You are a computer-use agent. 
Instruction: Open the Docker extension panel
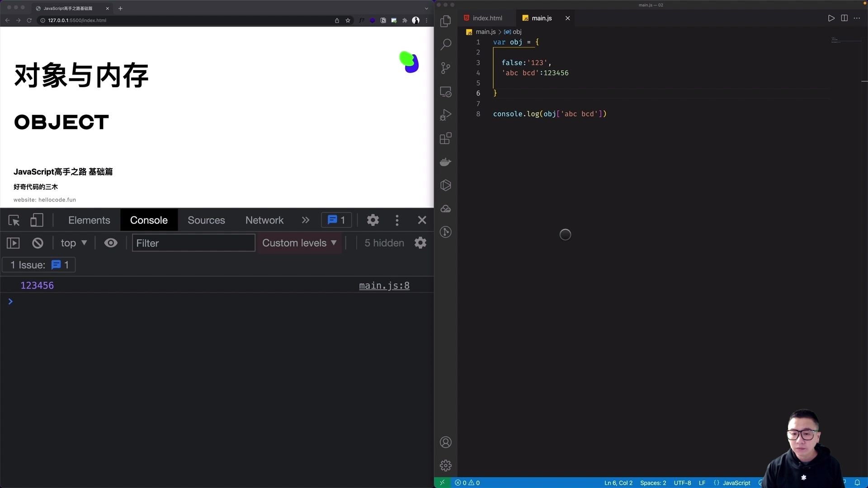[x=446, y=162]
